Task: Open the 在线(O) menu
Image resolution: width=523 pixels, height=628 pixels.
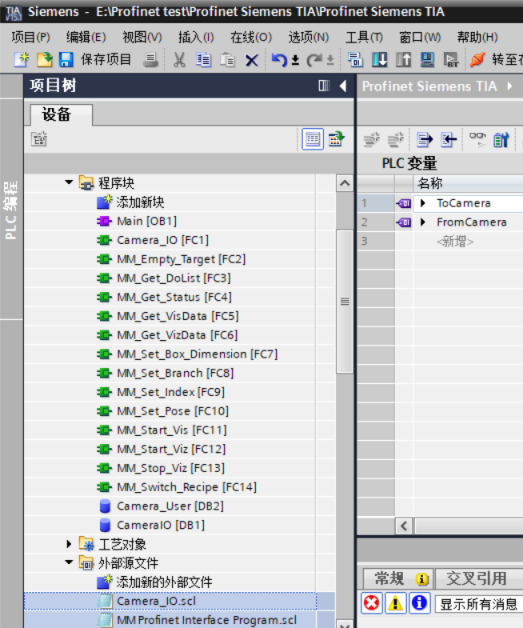Action: pos(251,37)
